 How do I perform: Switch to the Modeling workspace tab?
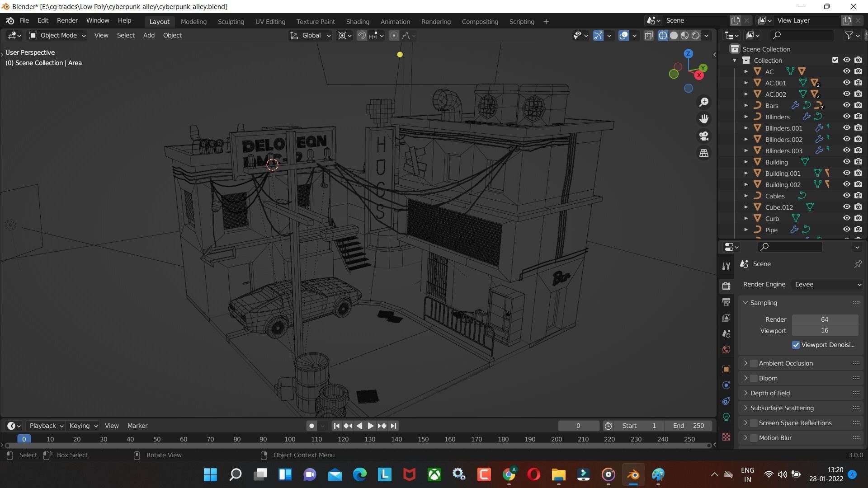click(x=193, y=22)
